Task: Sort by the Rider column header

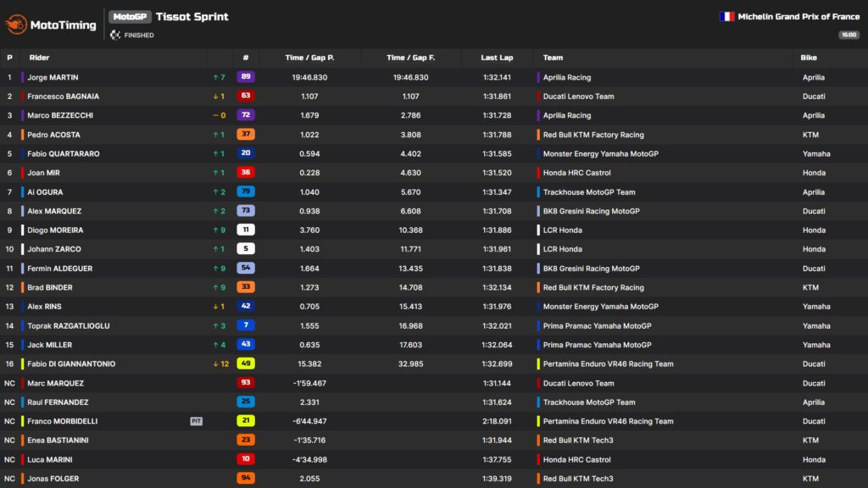Action: point(39,58)
